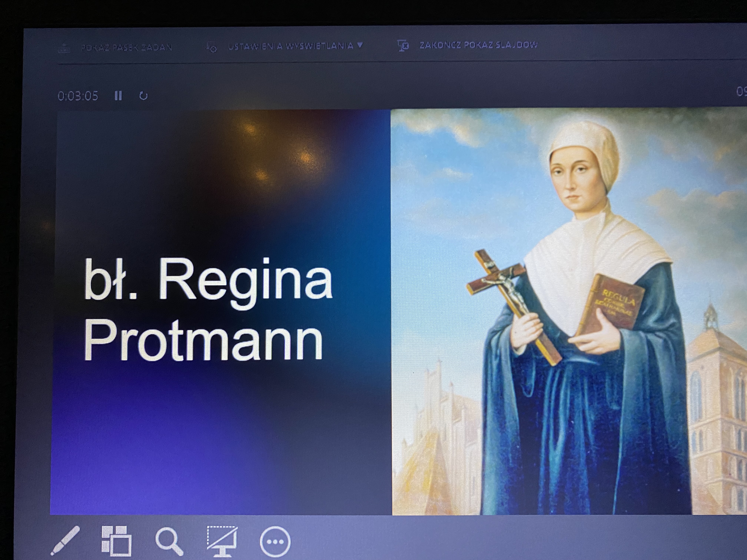This screenshot has height=560, width=747.
Task: Open more slideshow options ellipsis
Action: 275,542
